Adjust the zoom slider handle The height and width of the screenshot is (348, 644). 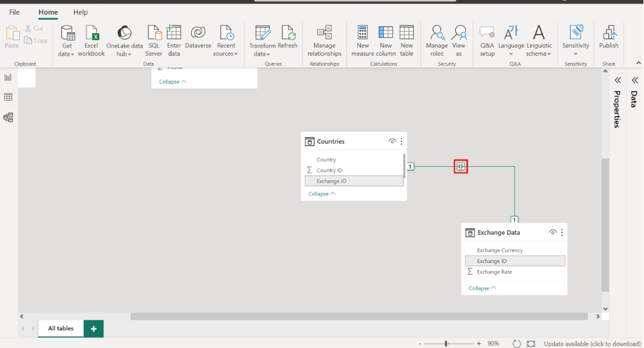446,344
